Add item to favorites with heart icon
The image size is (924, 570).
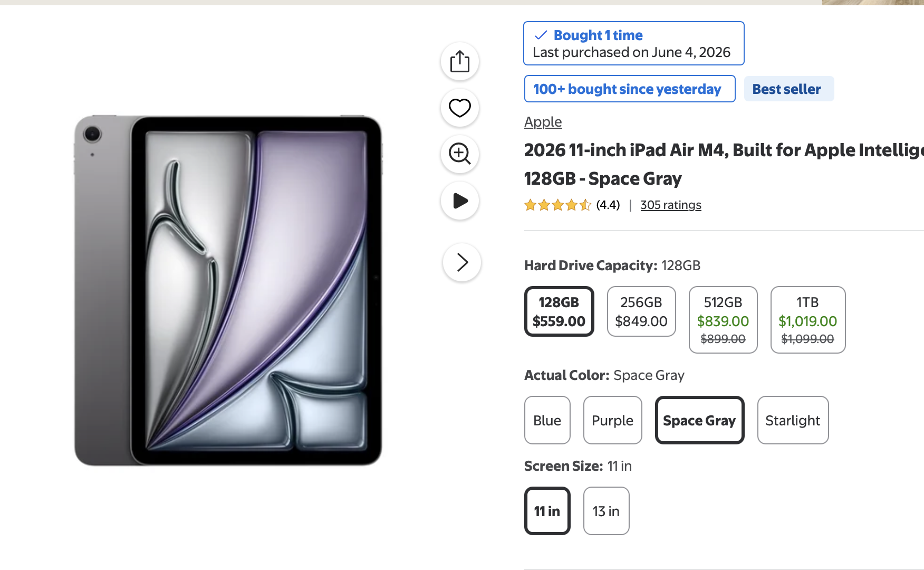click(460, 108)
